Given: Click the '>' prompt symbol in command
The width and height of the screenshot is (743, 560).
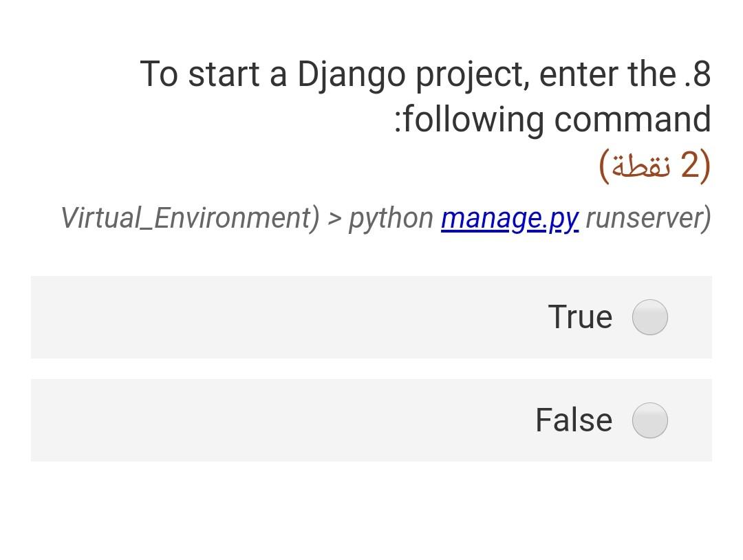Looking at the screenshot, I should pos(334,219).
